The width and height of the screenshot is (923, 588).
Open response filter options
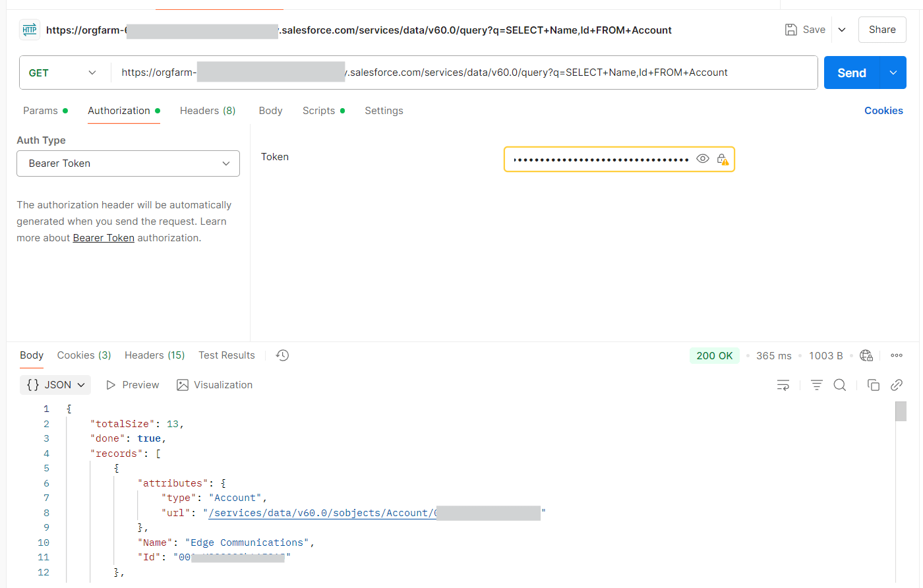pos(816,384)
